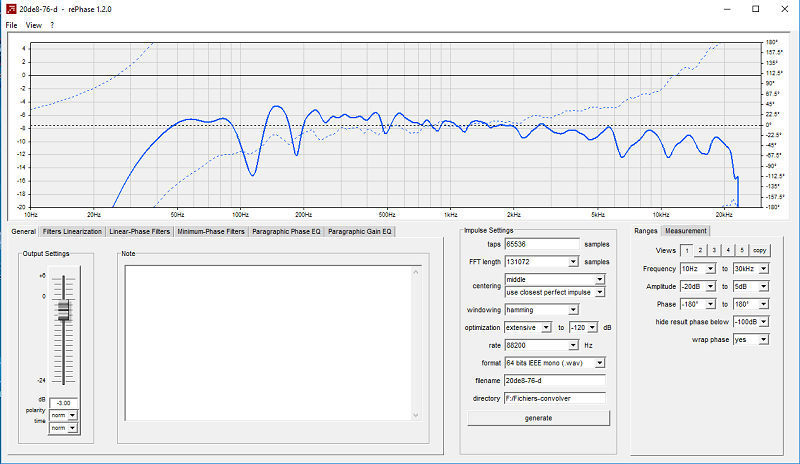Open the windowing hamming dropdown
The image size is (800, 464).
click(542, 310)
